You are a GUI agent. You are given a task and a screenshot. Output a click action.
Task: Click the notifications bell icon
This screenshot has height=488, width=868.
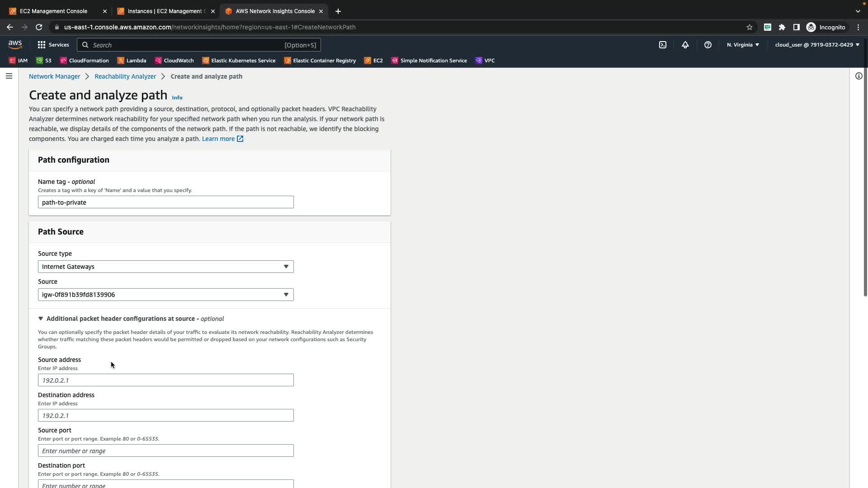(685, 45)
